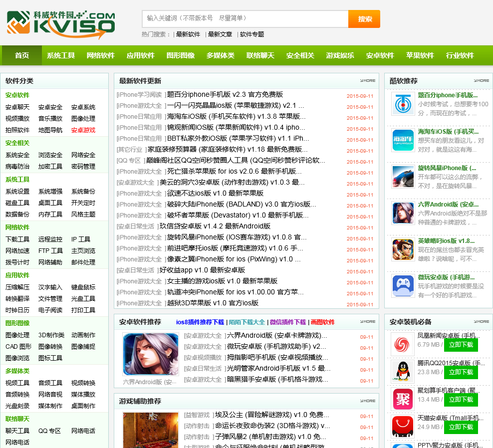Open the 家庭装修预算器 v1.18 list entry
493x448 pixels.
[x=228, y=149]
